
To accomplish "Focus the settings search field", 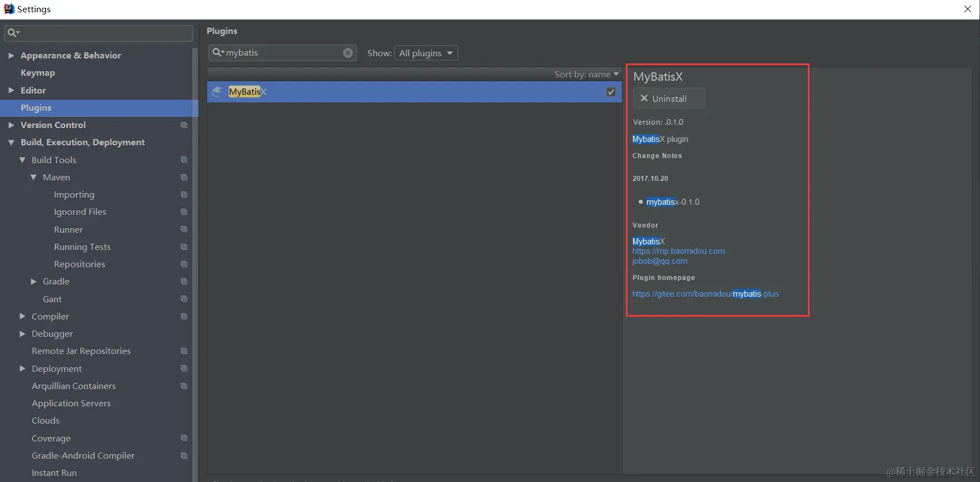I will [x=99, y=33].
